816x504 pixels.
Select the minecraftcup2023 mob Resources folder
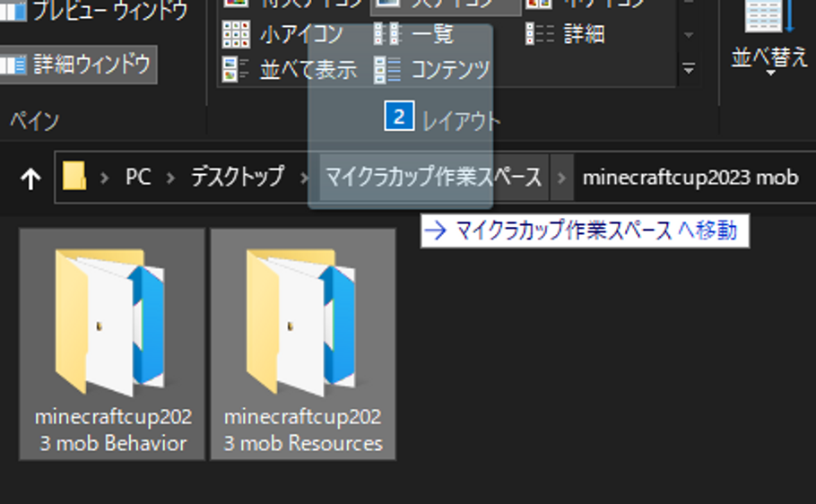click(x=303, y=344)
